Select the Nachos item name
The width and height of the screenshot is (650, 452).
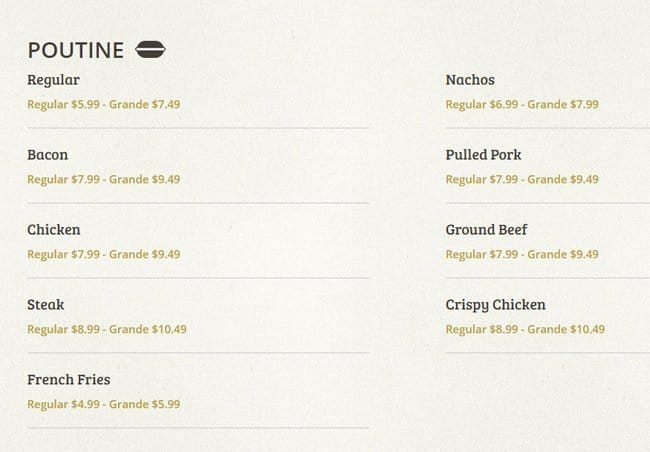470,80
